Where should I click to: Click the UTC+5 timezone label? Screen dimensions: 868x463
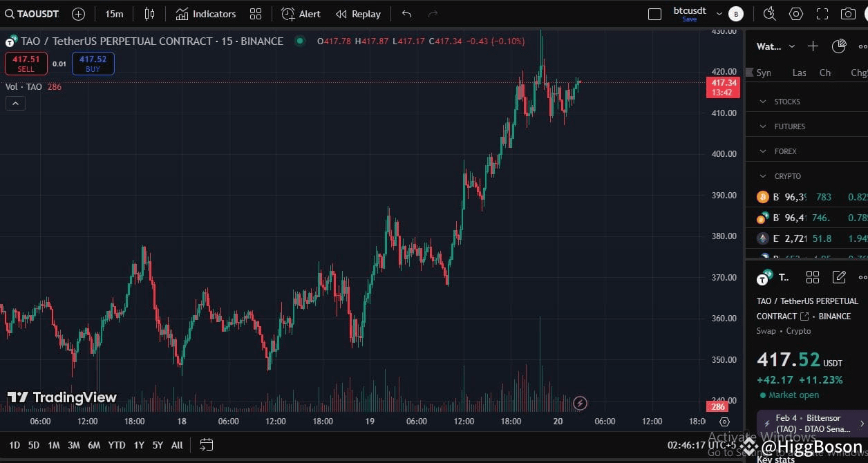tap(721, 445)
